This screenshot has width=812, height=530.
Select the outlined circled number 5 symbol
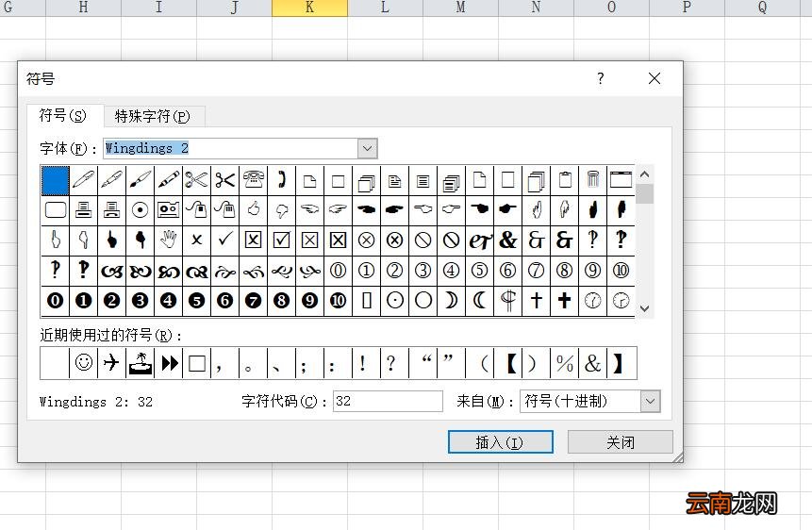(479, 270)
